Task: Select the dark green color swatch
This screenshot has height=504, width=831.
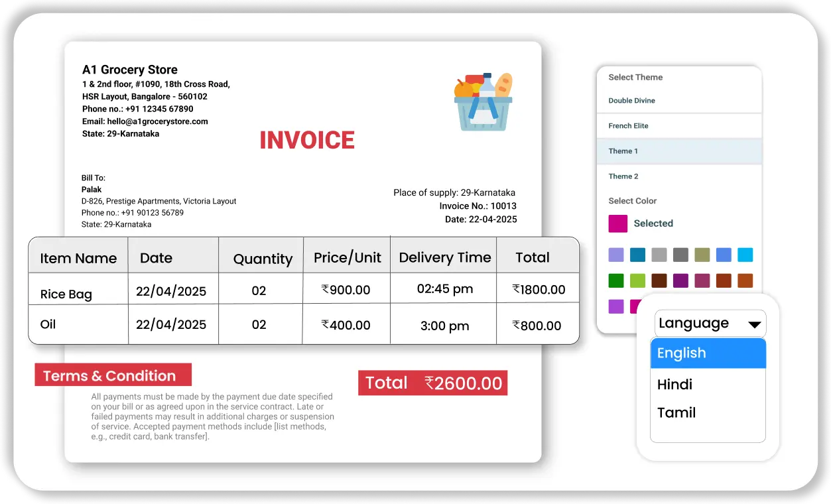Action: pyautogui.click(x=616, y=281)
